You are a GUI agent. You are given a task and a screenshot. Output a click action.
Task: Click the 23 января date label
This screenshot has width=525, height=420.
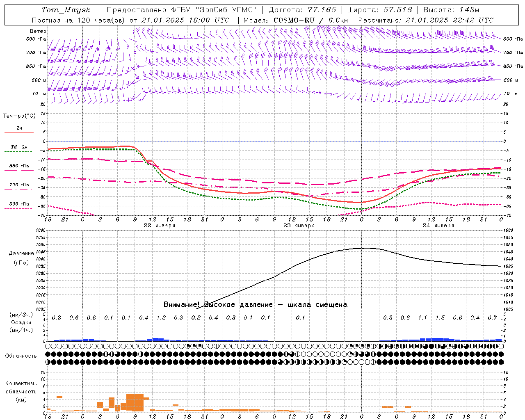pos(299,226)
